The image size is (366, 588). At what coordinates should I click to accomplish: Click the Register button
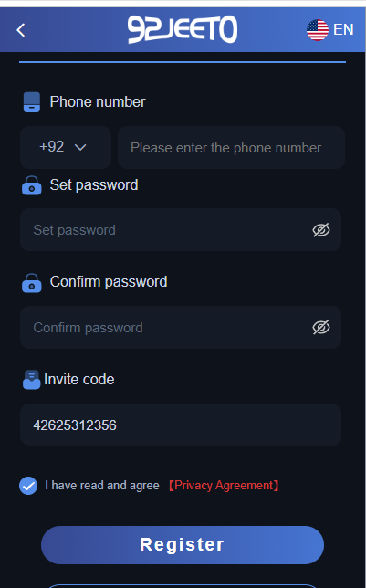(x=183, y=545)
